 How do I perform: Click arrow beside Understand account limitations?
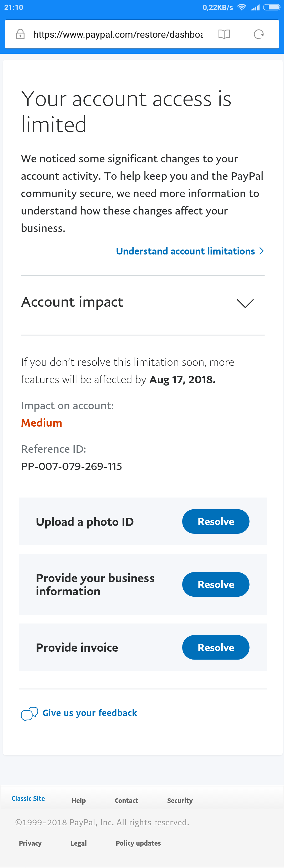(x=261, y=251)
